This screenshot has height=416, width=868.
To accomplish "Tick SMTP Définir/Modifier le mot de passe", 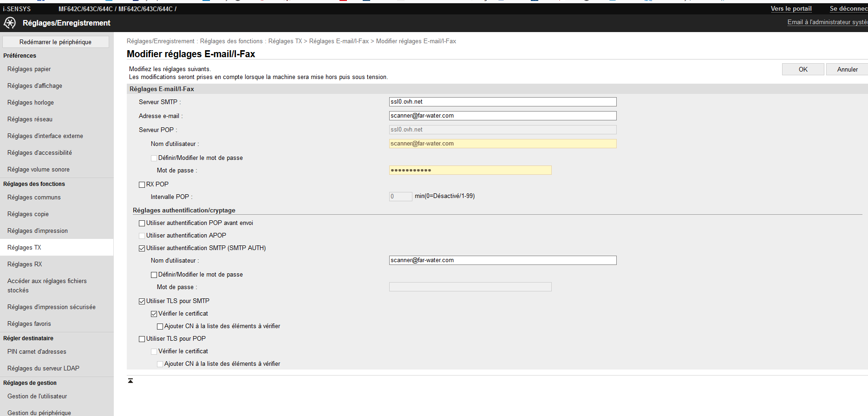I will click(x=154, y=275).
